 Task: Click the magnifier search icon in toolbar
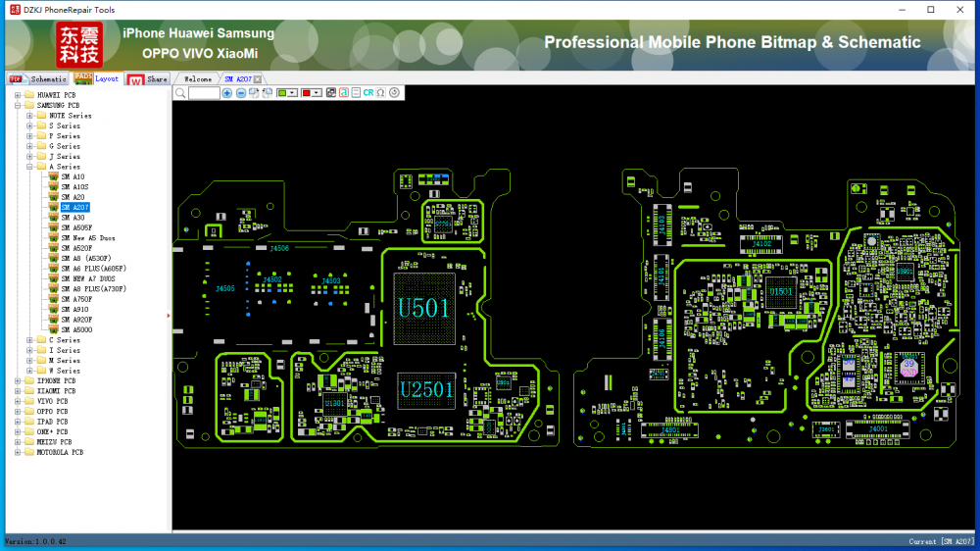coord(180,92)
